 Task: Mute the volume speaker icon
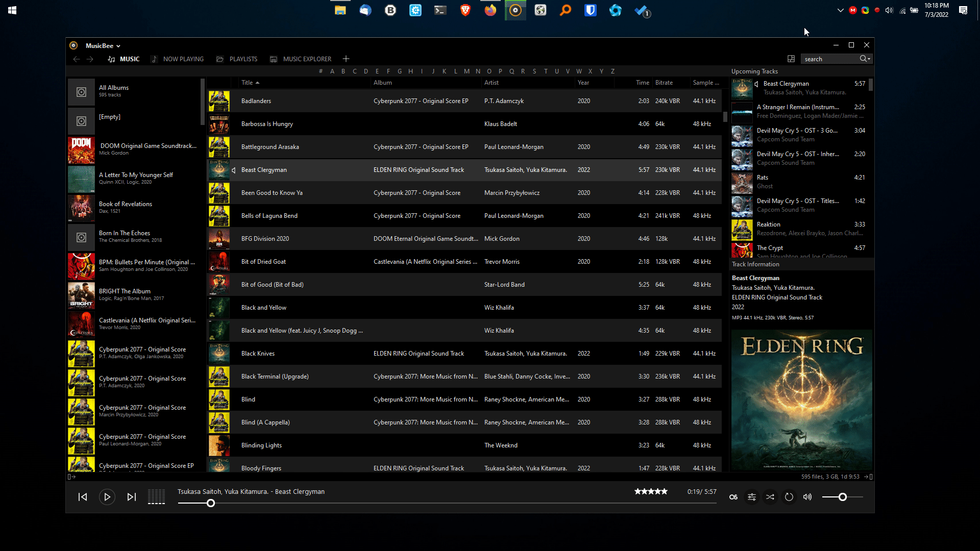807,497
